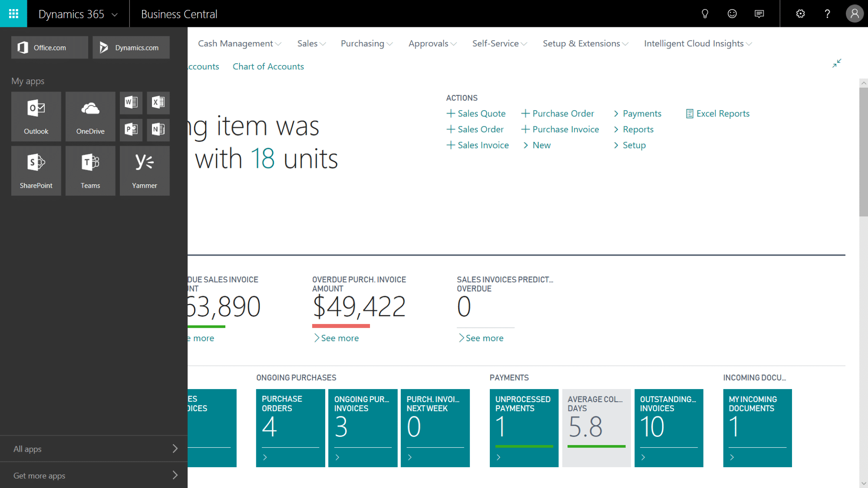Open the settings gear

coord(800,13)
